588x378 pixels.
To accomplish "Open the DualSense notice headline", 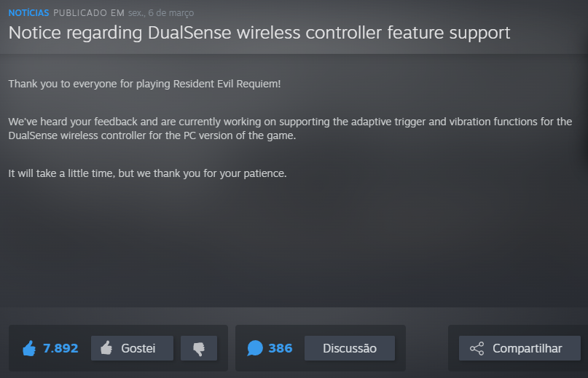I will pyautogui.click(x=259, y=33).
